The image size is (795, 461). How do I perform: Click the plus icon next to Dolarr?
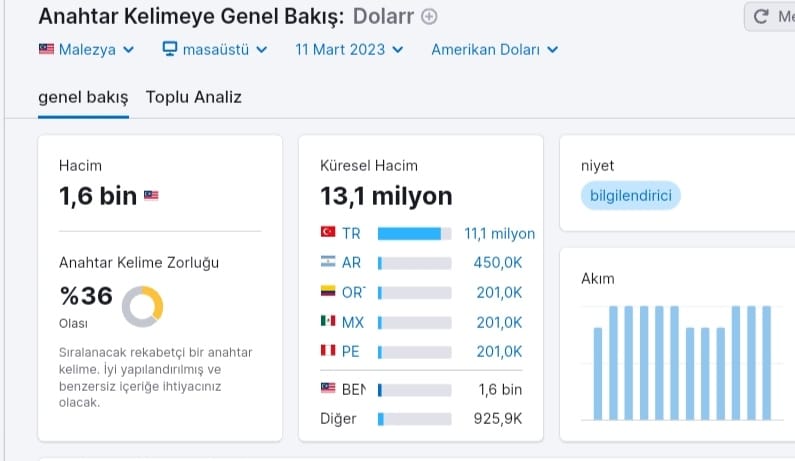[x=429, y=17]
